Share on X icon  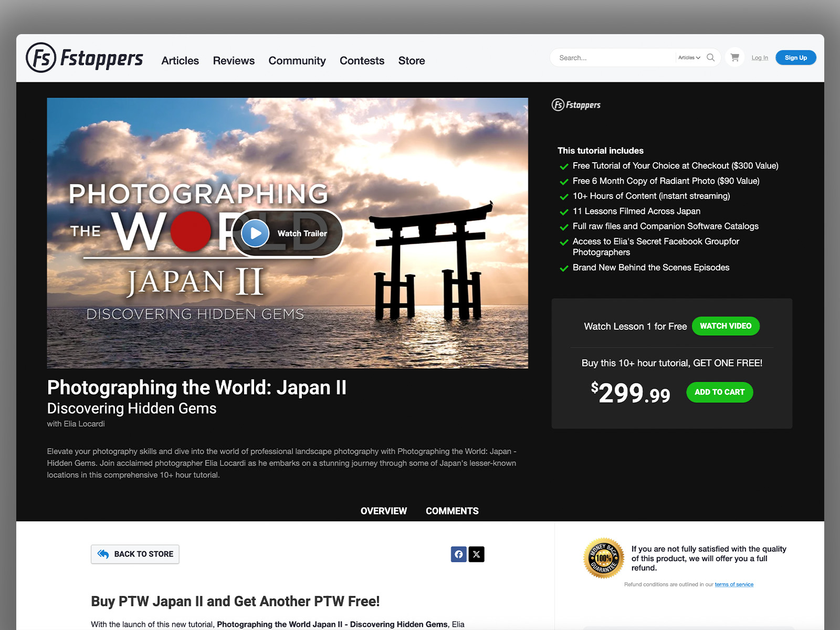pyautogui.click(x=477, y=554)
